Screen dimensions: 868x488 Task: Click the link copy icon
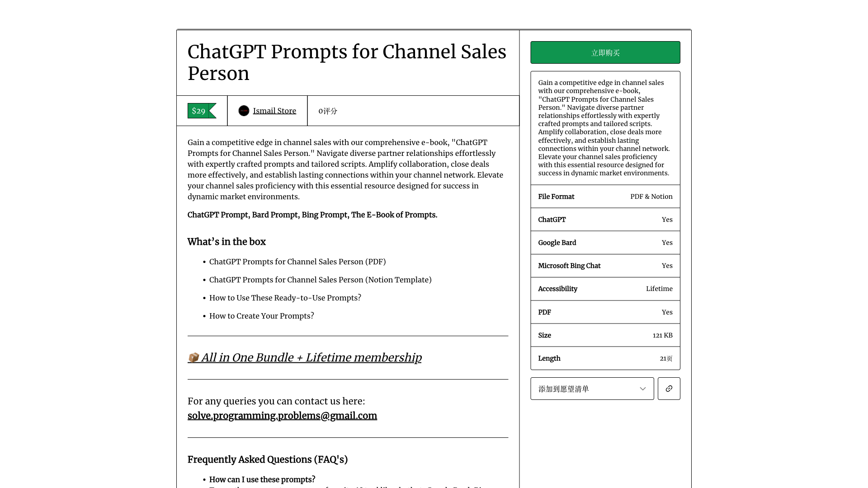pyautogui.click(x=669, y=389)
